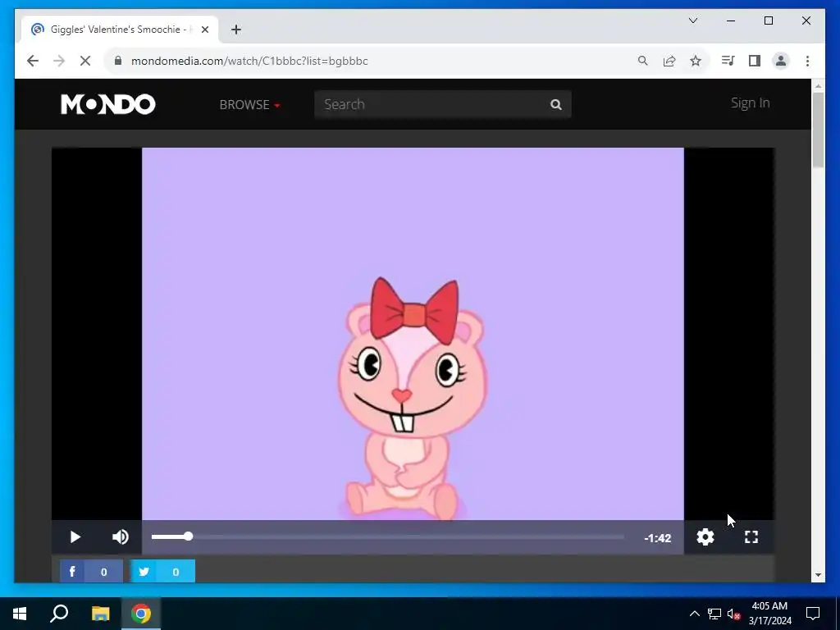Image resolution: width=840 pixels, height=630 pixels.
Task: Play the video
Action: click(x=75, y=536)
